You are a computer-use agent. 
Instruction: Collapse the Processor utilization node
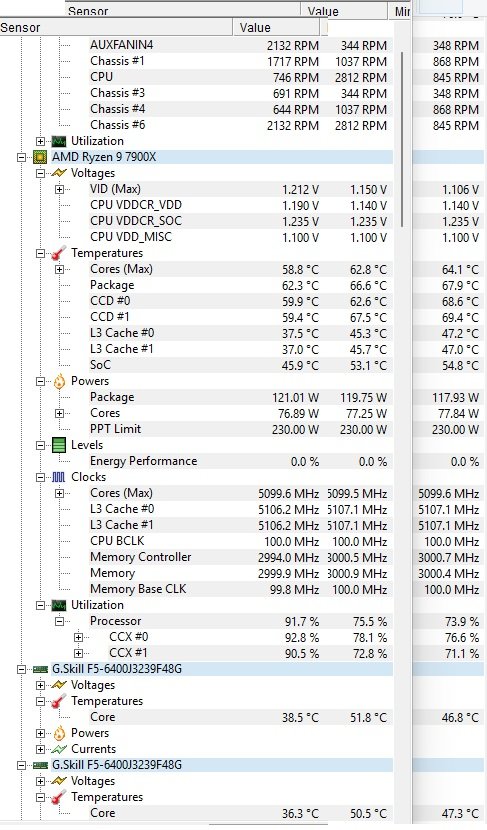pyautogui.click(x=60, y=621)
